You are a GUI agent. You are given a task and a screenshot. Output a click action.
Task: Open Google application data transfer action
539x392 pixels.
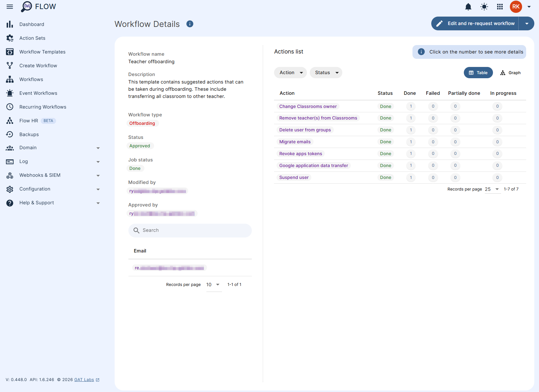pyautogui.click(x=314, y=165)
